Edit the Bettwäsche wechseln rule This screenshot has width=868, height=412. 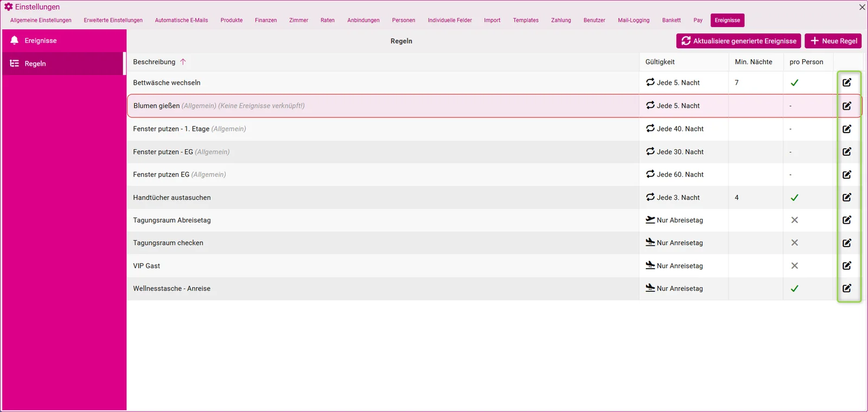[x=847, y=83]
